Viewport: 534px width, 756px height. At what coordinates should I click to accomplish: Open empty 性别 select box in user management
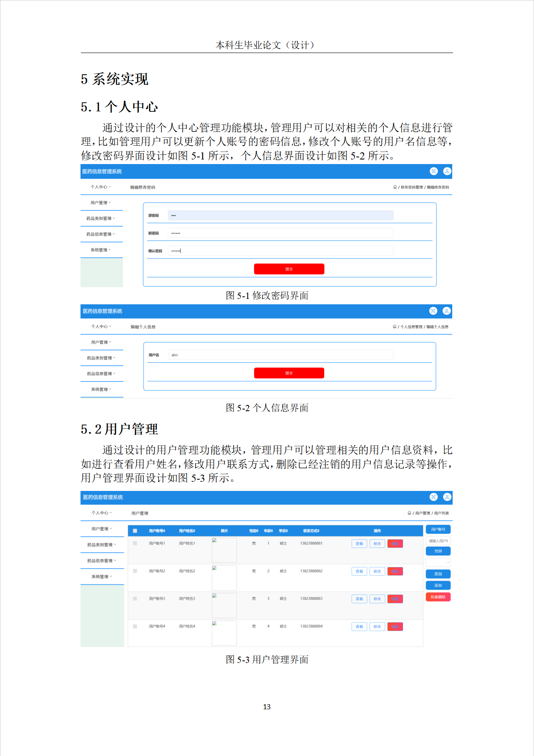tap(438, 562)
